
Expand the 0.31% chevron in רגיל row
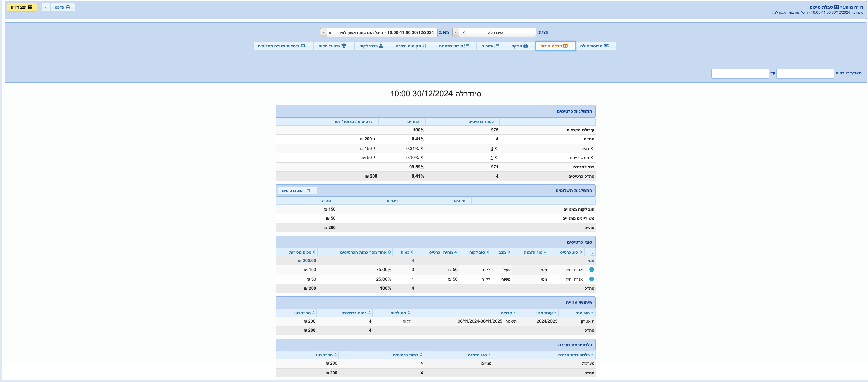tap(422, 148)
